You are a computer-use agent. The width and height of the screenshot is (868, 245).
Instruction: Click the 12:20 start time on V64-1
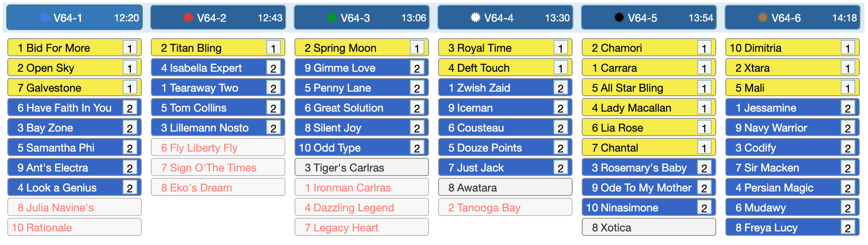pos(126,18)
